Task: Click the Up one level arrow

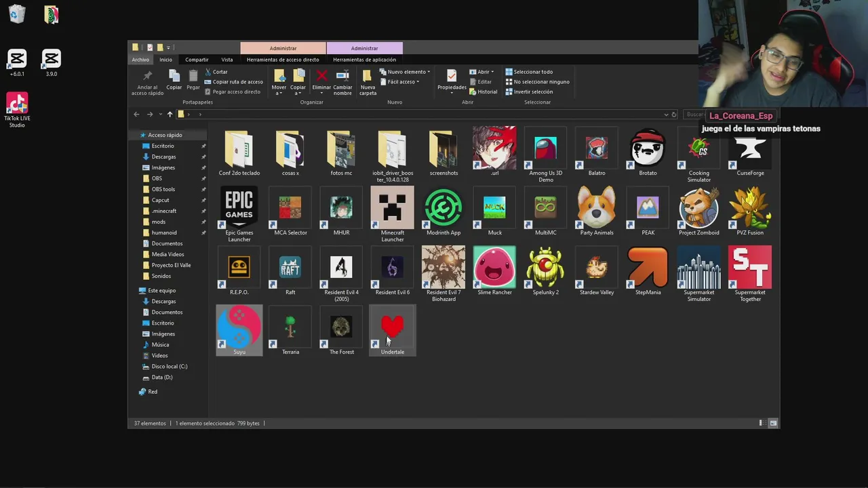Action: click(x=170, y=114)
